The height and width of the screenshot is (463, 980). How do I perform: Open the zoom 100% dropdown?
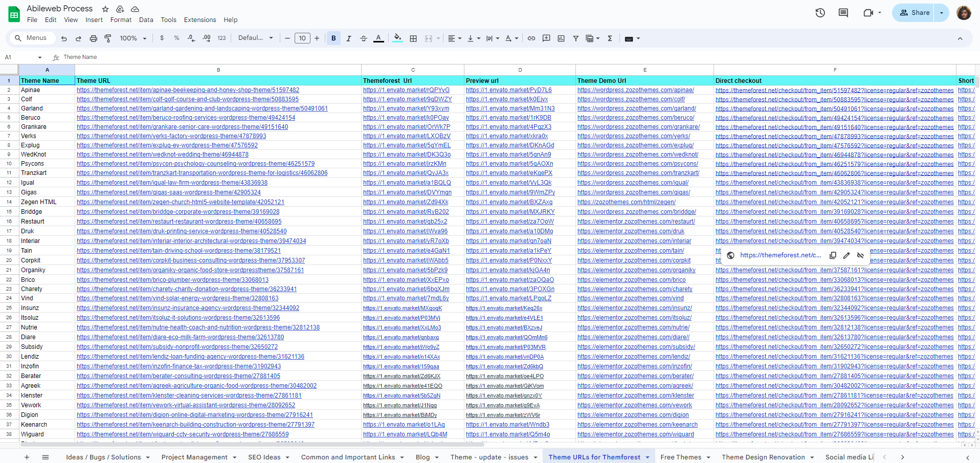click(133, 38)
